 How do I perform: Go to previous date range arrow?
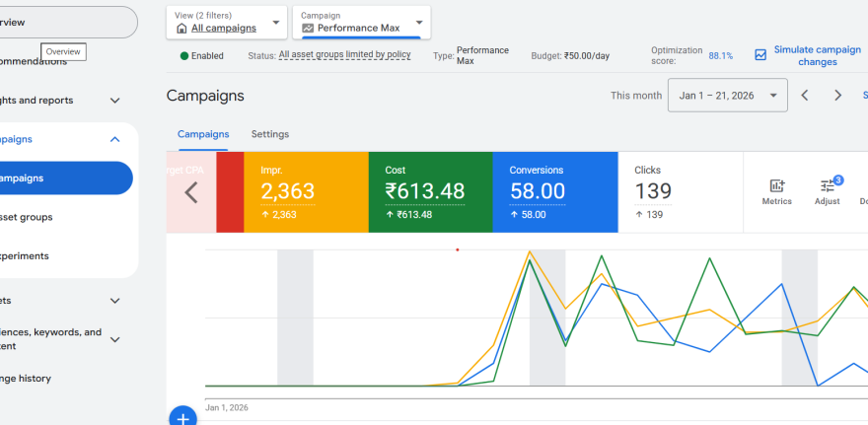coord(805,96)
